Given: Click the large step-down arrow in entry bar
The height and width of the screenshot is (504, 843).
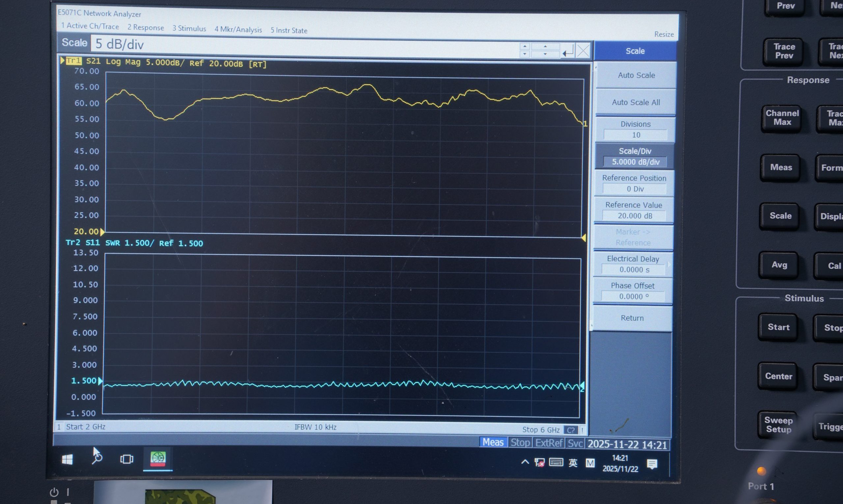Looking at the screenshot, I should pyautogui.click(x=545, y=54).
